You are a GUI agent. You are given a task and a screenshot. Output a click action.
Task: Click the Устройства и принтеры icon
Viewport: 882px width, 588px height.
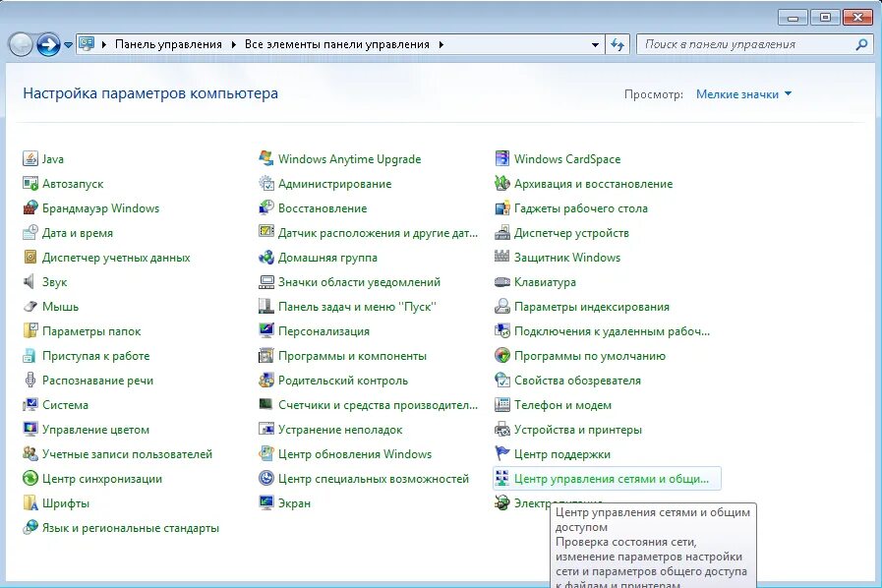click(x=502, y=430)
